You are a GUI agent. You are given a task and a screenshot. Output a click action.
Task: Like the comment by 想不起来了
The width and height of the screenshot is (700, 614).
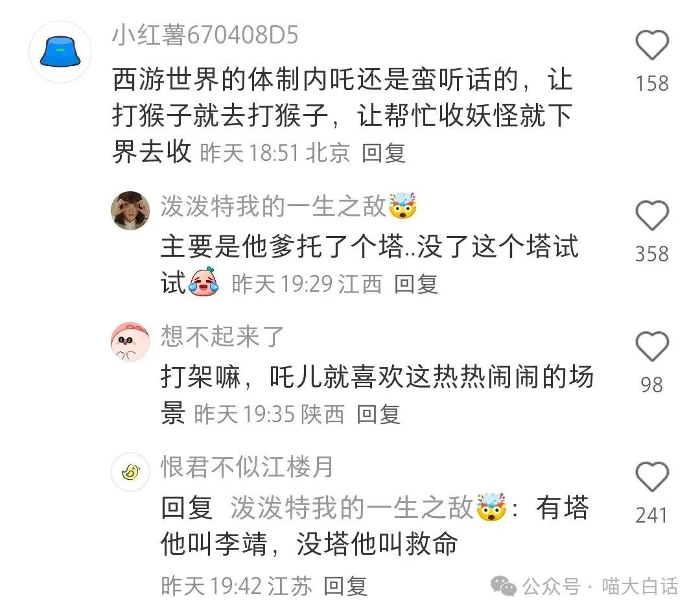coord(652,346)
